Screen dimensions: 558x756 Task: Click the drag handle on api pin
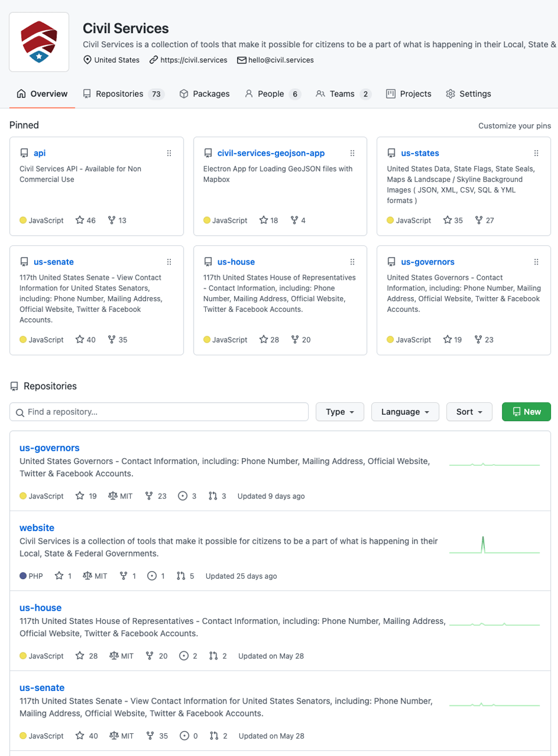[169, 154]
